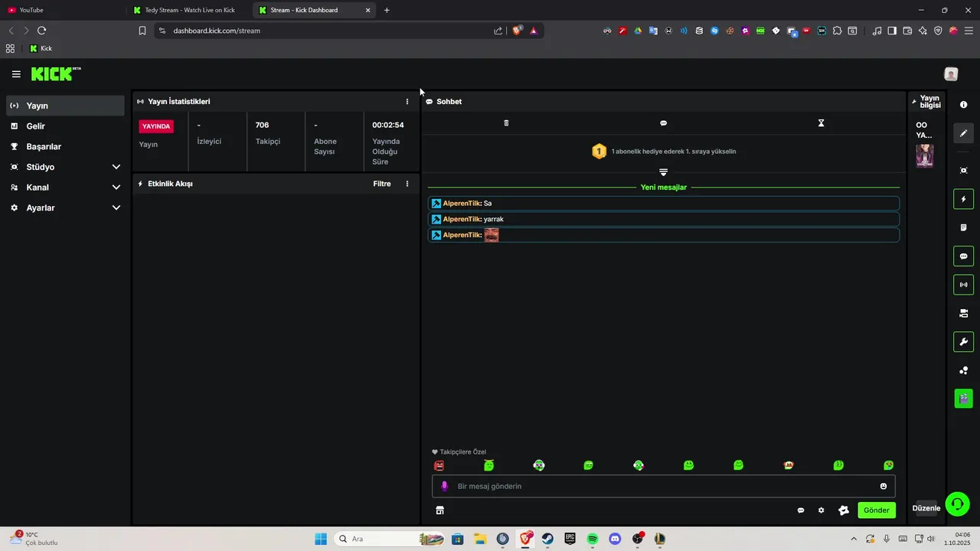Click the message input field
The image size is (980, 551).
coord(663,486)
